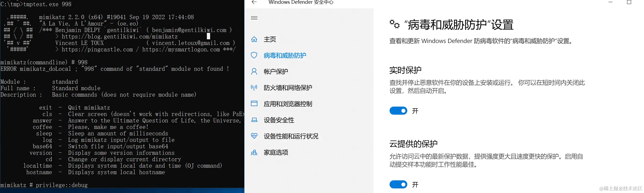The width and height of the screenshot is (644, 193).
Task: Click the benjamin@gentilkiwi.com email in terminal
Action: tap(189, 30)
